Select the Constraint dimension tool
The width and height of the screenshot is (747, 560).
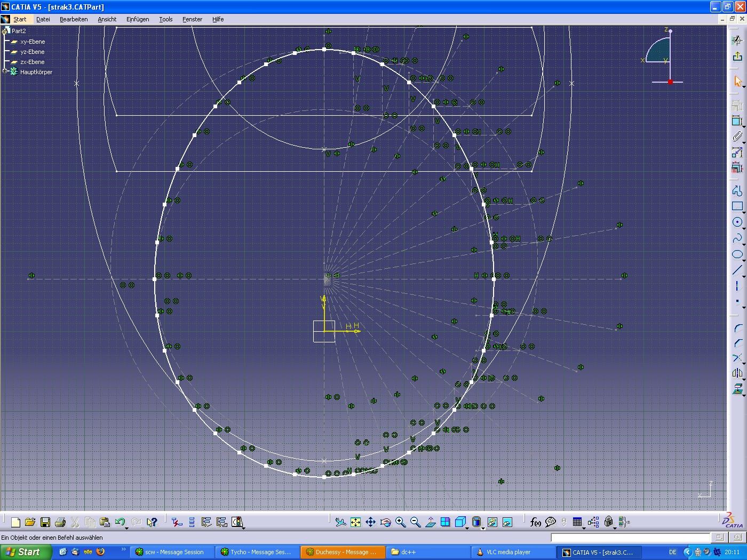point(737,121)
